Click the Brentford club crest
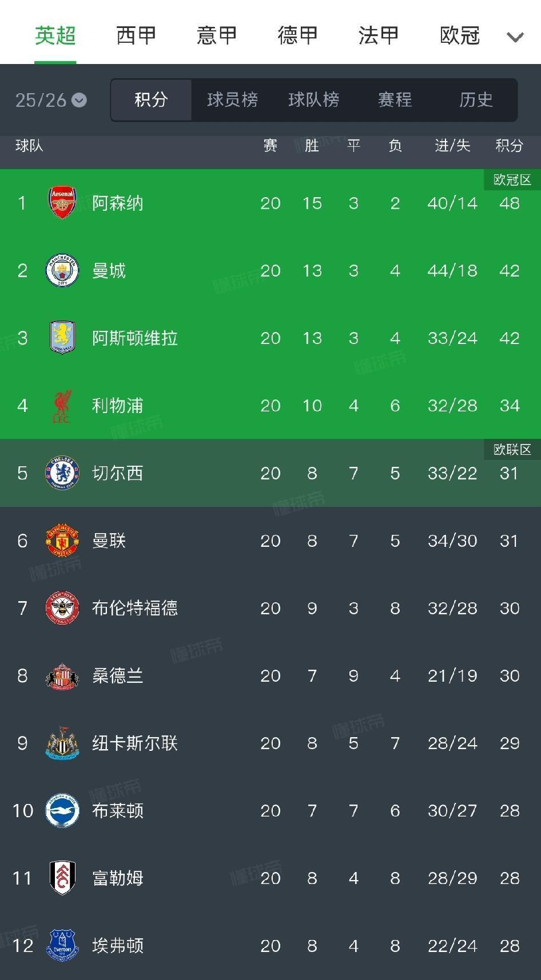The height and width of the screenshot is (980, 541). point(62,608)
